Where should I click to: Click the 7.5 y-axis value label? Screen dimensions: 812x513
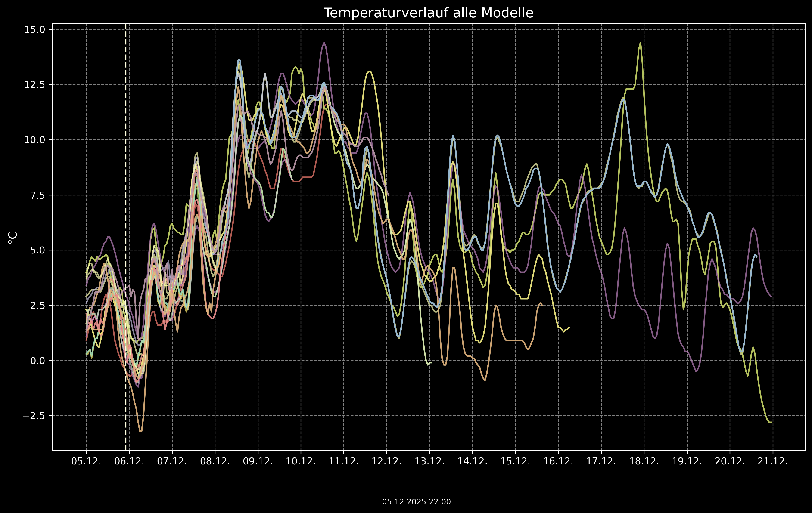click(37, 195)
